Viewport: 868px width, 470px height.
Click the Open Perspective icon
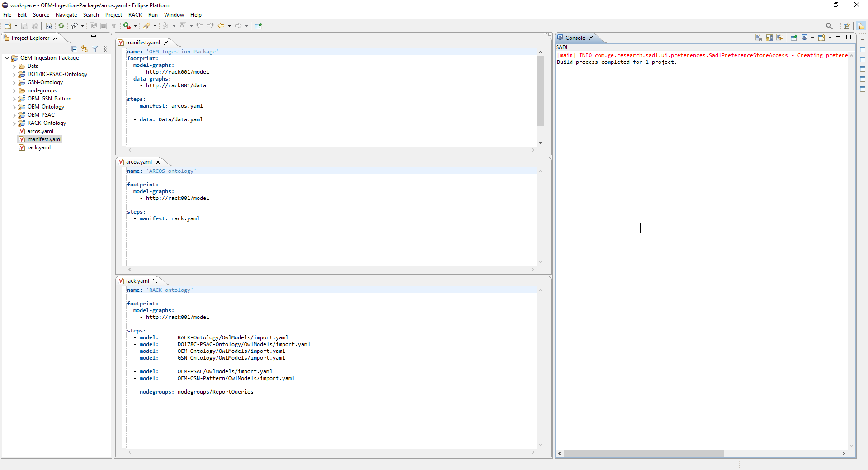point(846,26)
